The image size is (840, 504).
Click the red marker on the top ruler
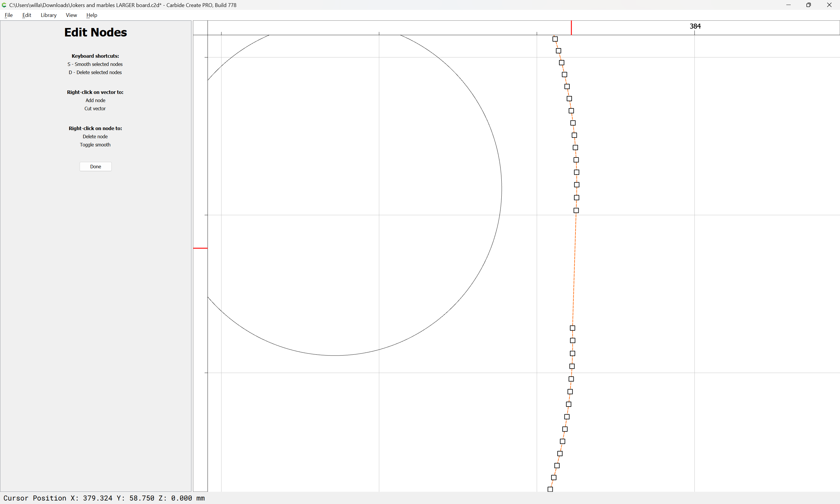tap(571, 27)
